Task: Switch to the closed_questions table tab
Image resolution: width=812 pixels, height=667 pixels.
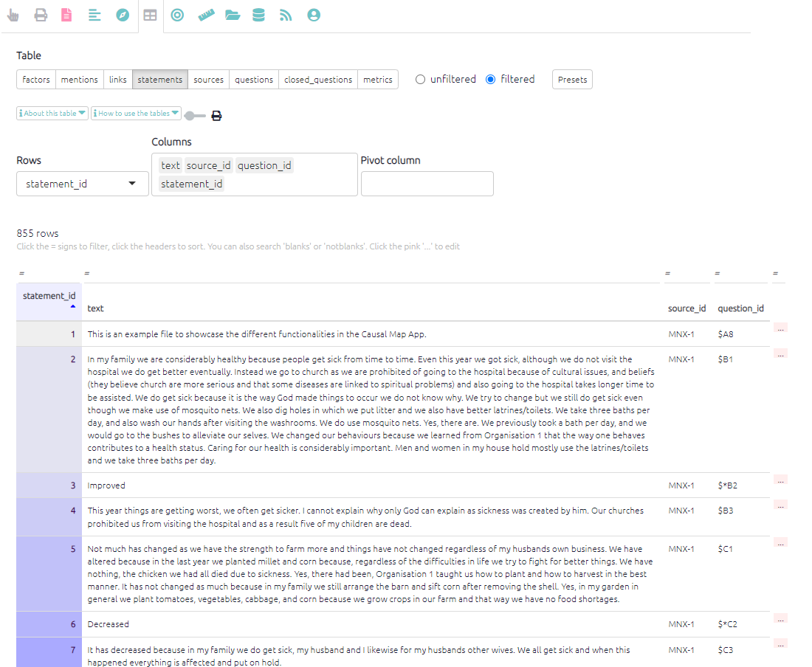Action: tap(318, 80)
